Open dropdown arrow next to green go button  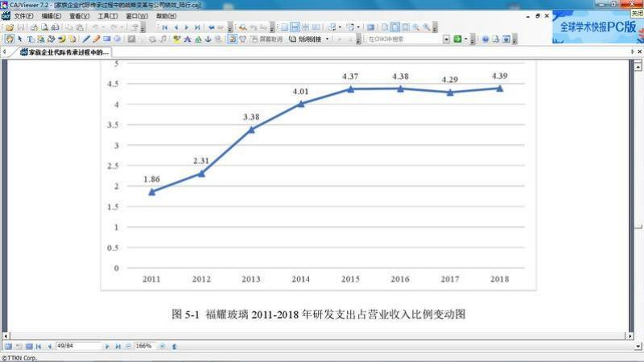pyautogui.click(x=464, y=39)
